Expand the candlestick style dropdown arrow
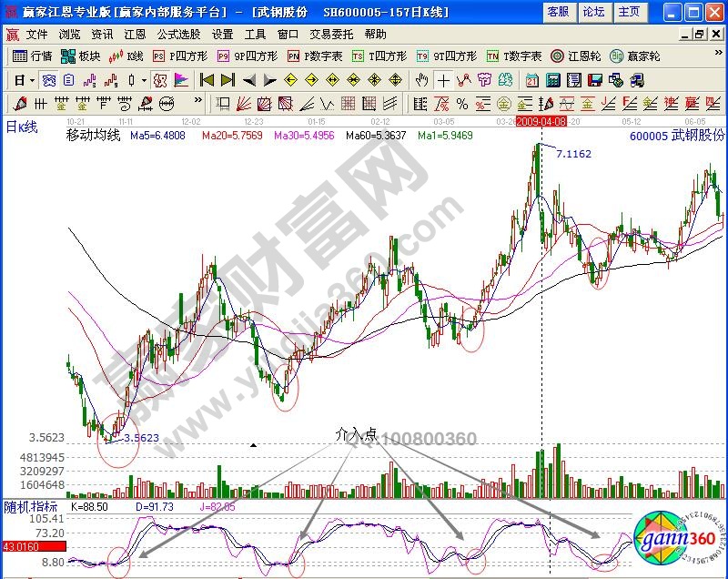Viewport: 728px width, 579px height. (x=144, y=79)
